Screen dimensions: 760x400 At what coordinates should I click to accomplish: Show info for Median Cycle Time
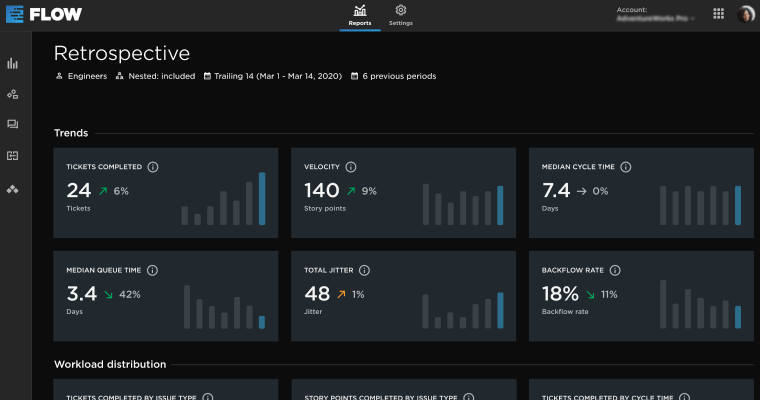click(626, 167)
